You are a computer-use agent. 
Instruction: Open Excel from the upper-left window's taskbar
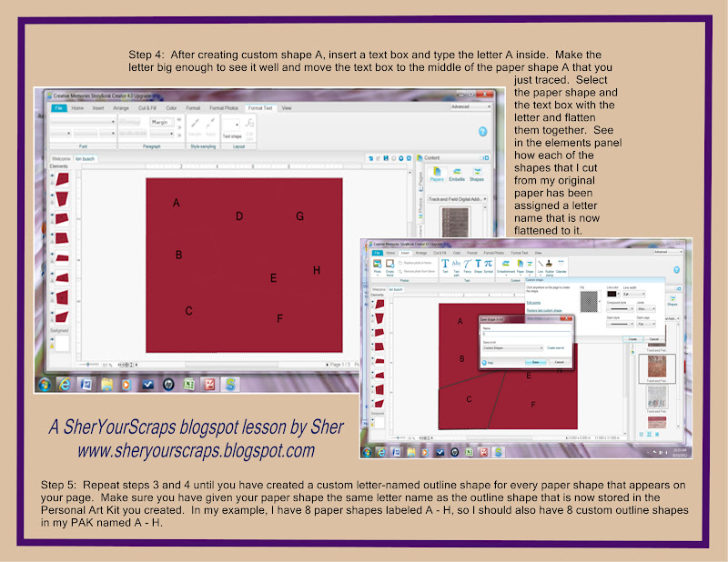click(x=189, y=385)
